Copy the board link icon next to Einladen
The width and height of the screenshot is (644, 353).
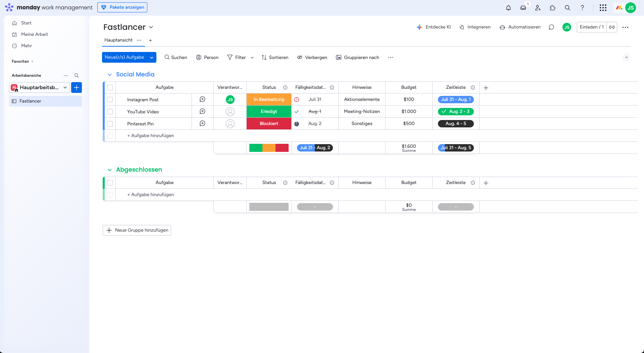[612, 27]
